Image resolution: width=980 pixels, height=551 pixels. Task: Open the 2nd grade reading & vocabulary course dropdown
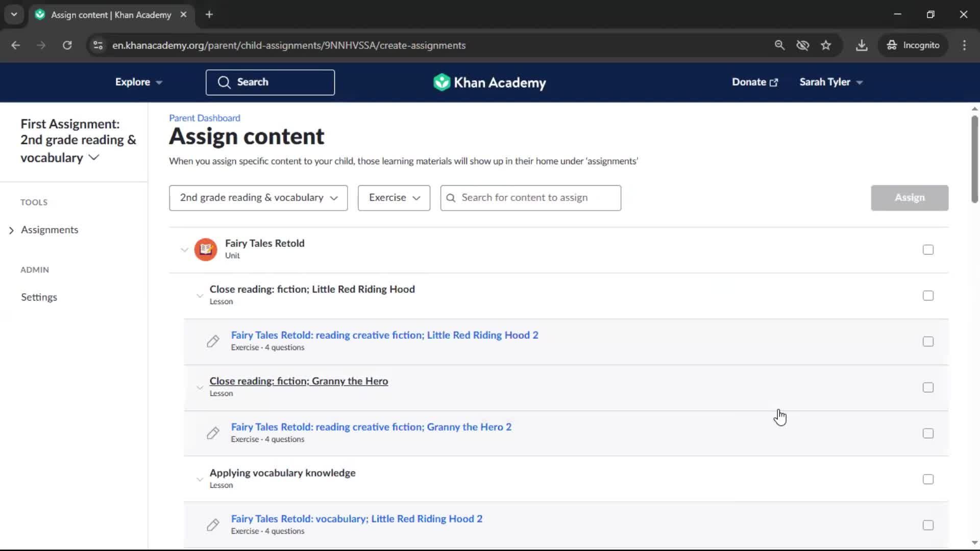[258, 198]
